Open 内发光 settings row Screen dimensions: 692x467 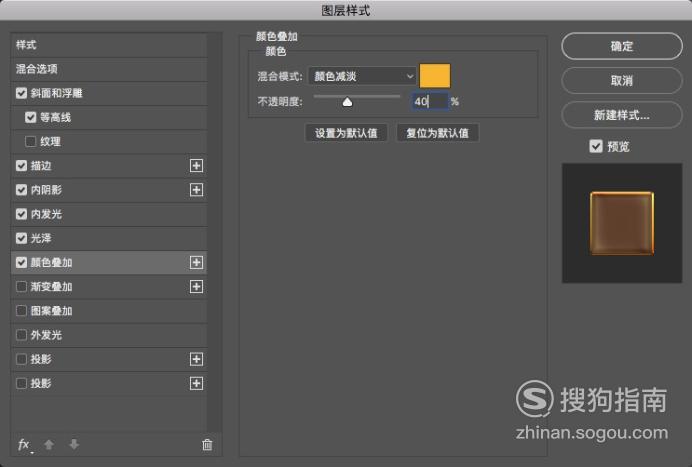point(109,214)
